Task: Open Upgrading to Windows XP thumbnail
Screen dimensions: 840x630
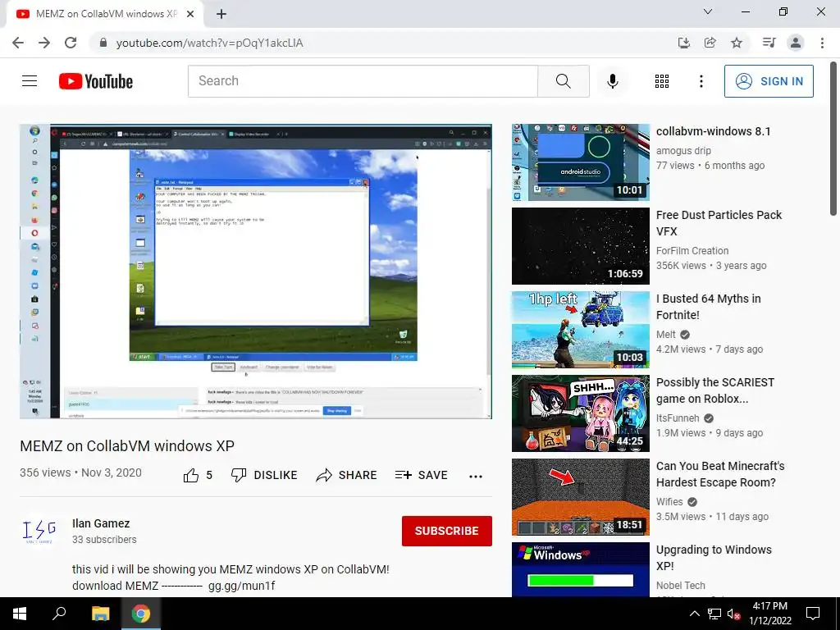Action: (580, 569)
